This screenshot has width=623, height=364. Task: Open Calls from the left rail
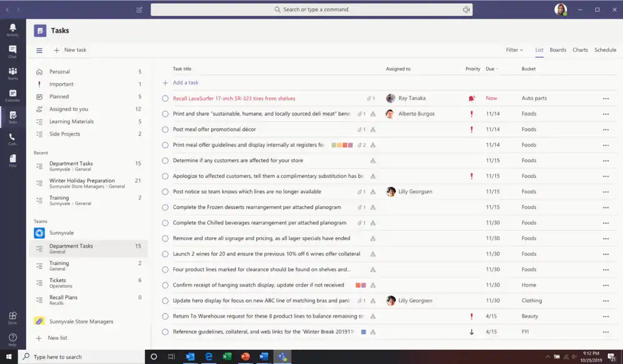click(x=12, y=139)
